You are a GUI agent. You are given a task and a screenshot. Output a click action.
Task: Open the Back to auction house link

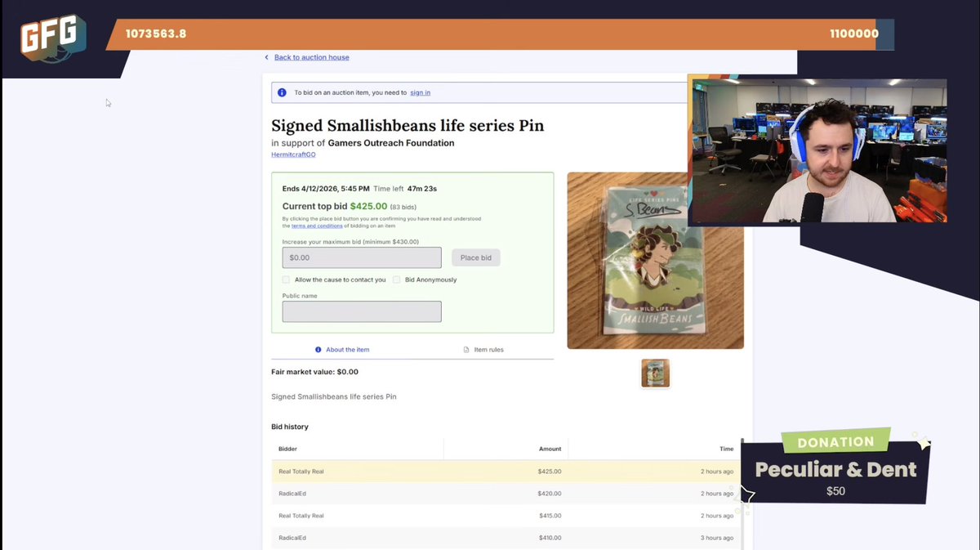pos(311,57)
